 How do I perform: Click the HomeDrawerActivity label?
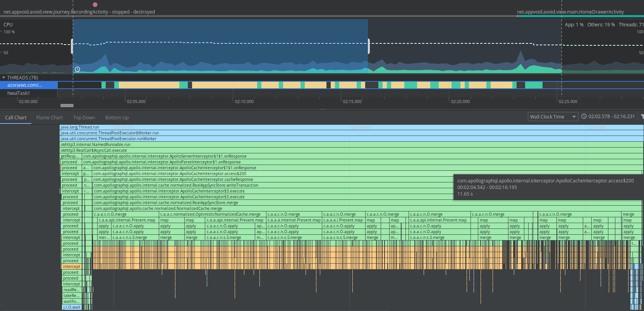point(570,12)
